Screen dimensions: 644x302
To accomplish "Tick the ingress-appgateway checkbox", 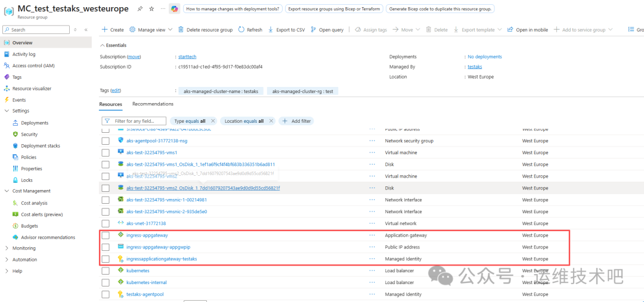I will [x=106, y=235].
